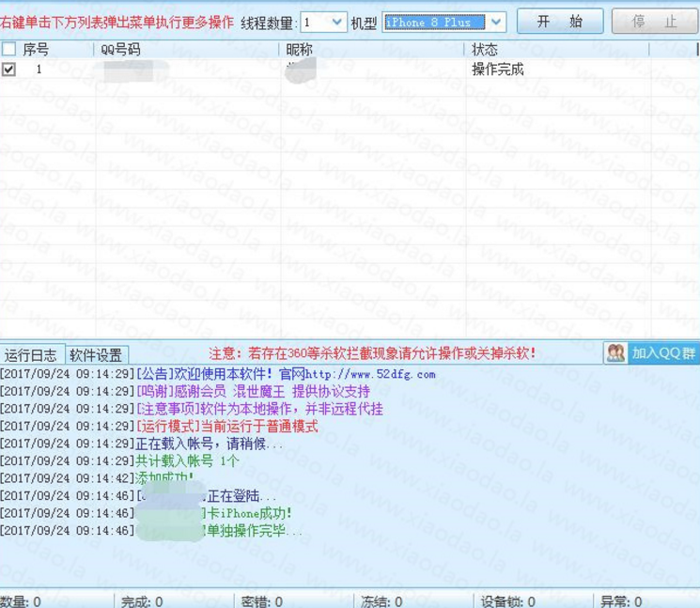This screenshot has width=700, height=608.
Task: Click the 序号 column header label
Action: click(36, 49)
